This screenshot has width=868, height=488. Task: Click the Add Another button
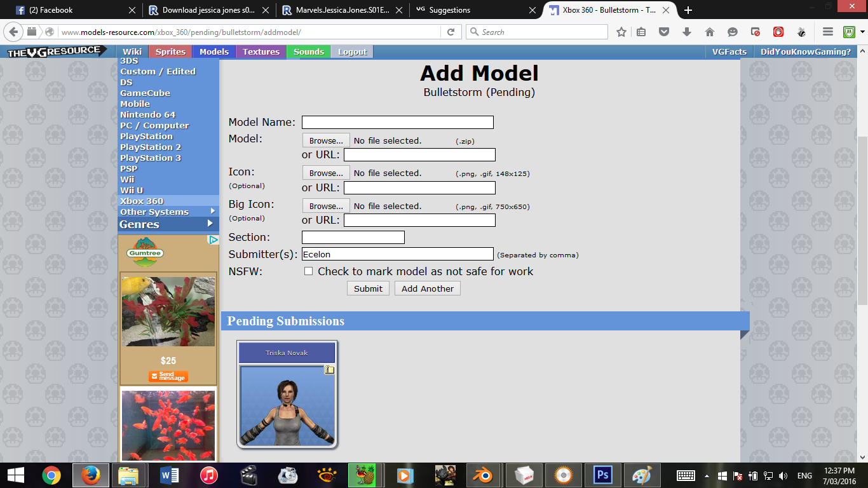428,288
